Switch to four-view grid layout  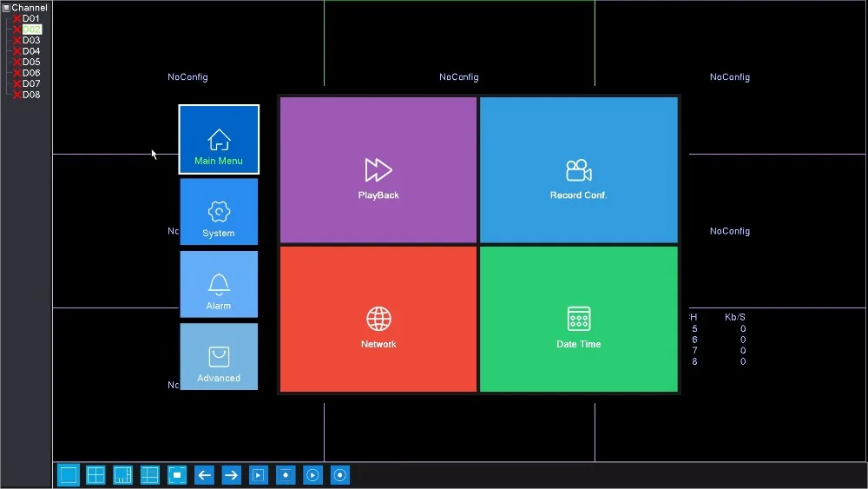[x=95, y=475]
